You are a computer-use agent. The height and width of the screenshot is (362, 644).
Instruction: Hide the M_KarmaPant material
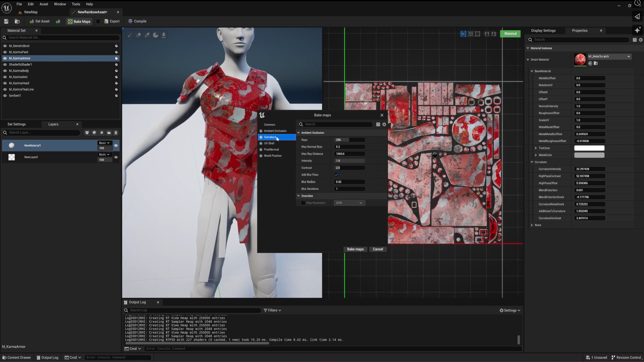coord(5,52)
